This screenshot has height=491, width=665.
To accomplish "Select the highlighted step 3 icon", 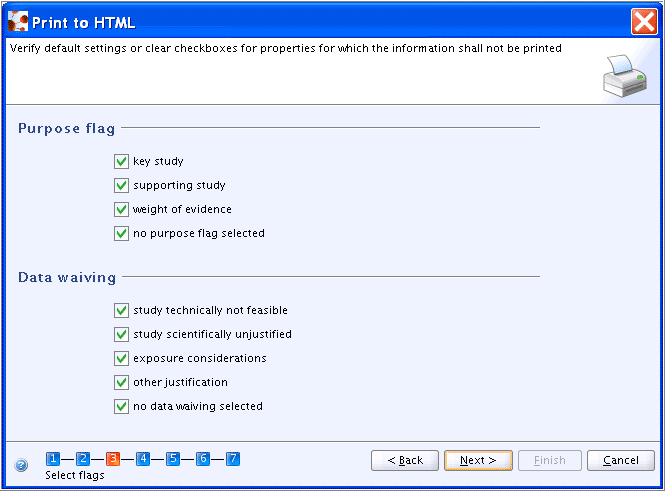I will 113,458.
